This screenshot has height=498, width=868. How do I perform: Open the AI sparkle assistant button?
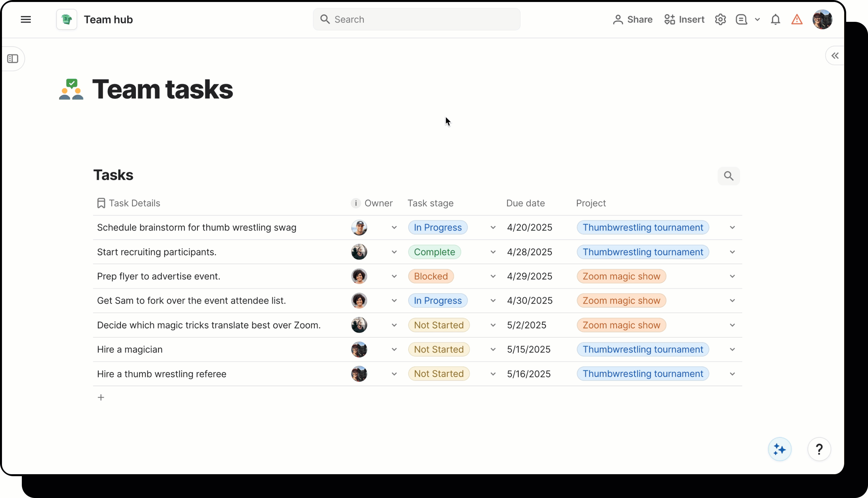tap(779, 449)
